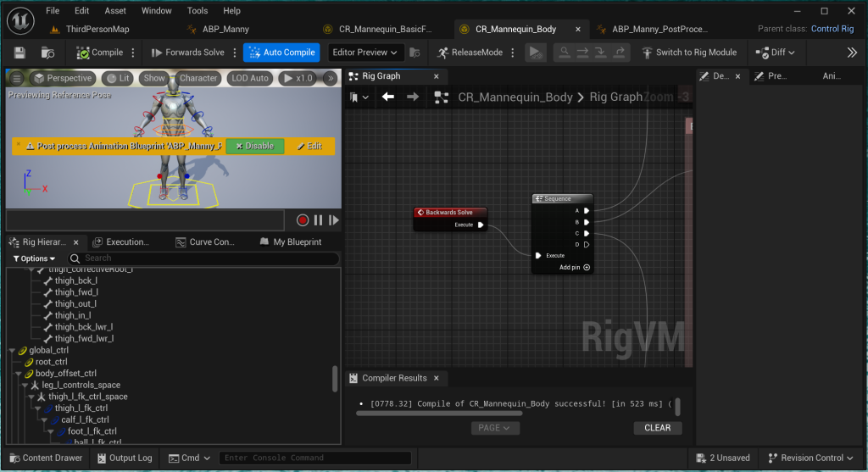Viewport: 868px width, 472px height.
Task: Expand viewport toolbar overflow arrow
Action: (331, 78)
